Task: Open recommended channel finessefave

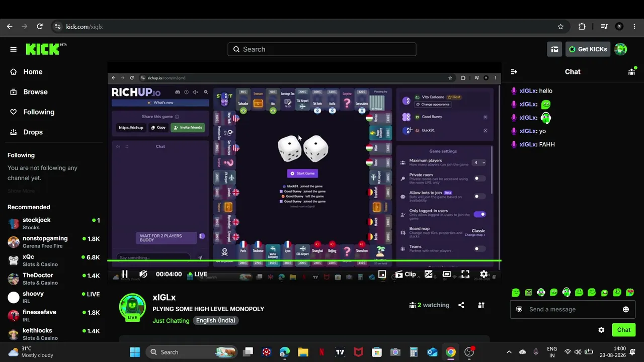Action: (x=53, y=316)
